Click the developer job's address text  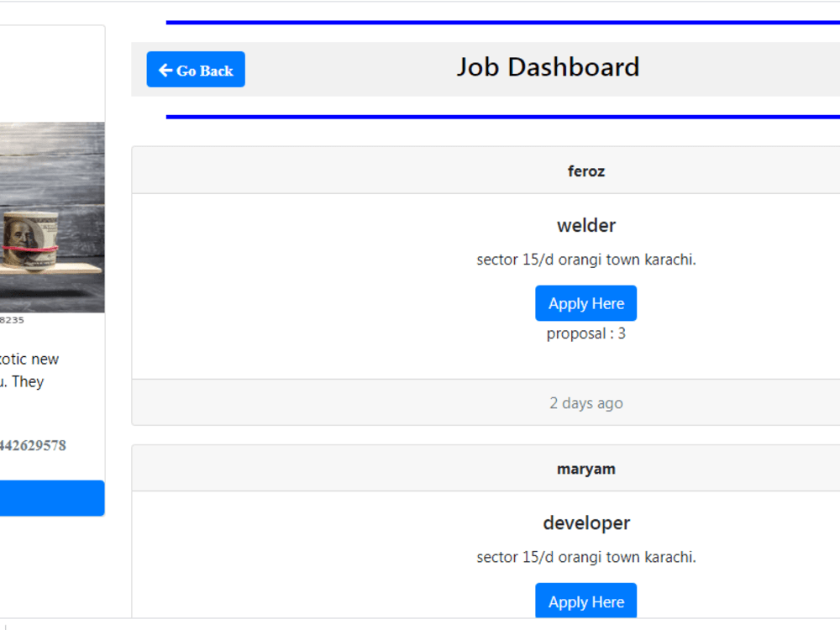(586, 557)
